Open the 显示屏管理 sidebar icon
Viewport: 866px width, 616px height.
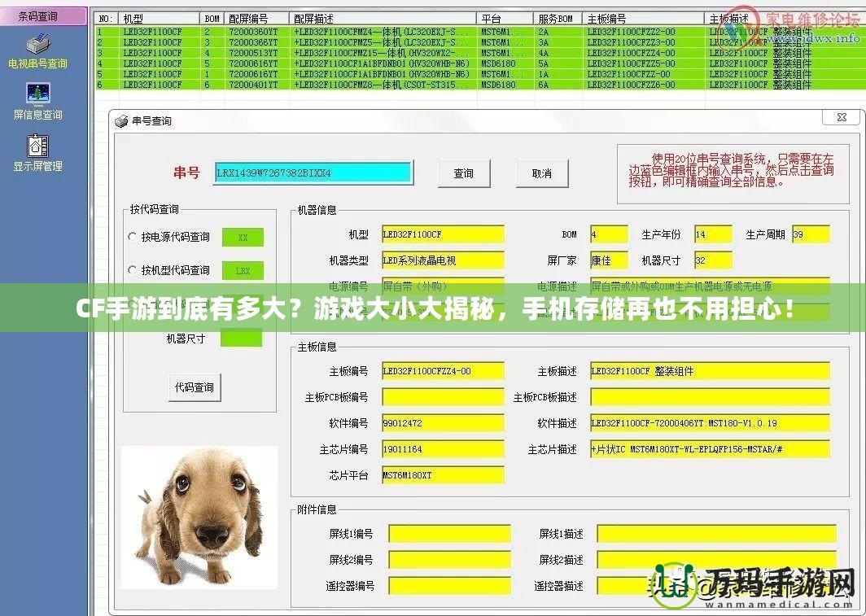click(37, 153)
